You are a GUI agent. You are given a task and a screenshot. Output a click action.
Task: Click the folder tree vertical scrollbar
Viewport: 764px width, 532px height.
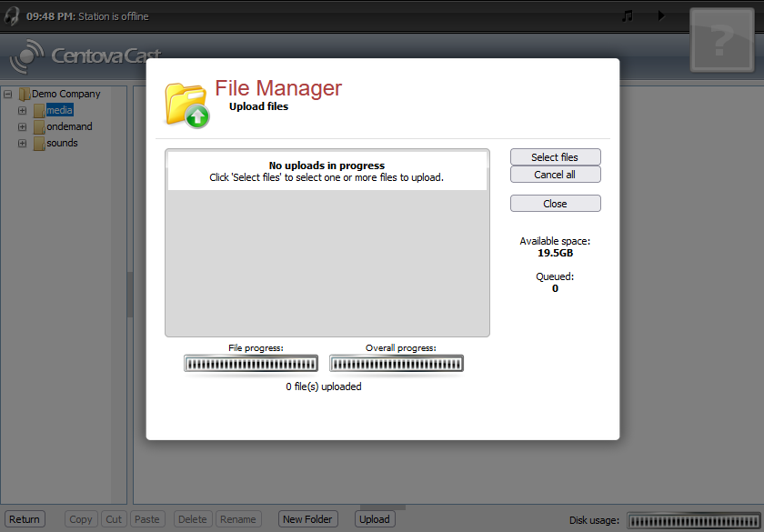pyautogui.click(x=119, y=296)
